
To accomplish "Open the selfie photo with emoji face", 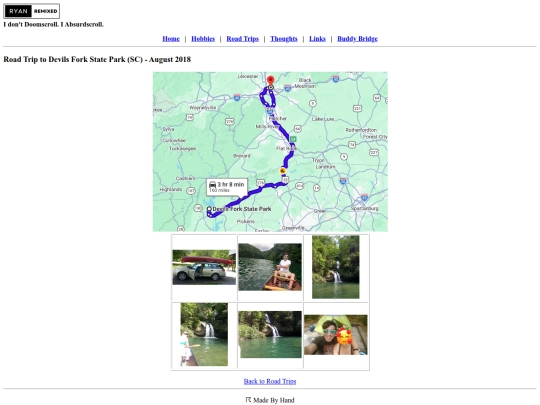I will click(x=336, y=335).
